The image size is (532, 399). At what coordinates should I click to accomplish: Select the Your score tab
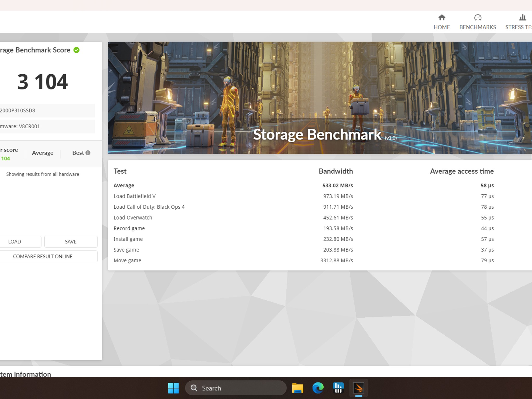[x=9, y=153]
